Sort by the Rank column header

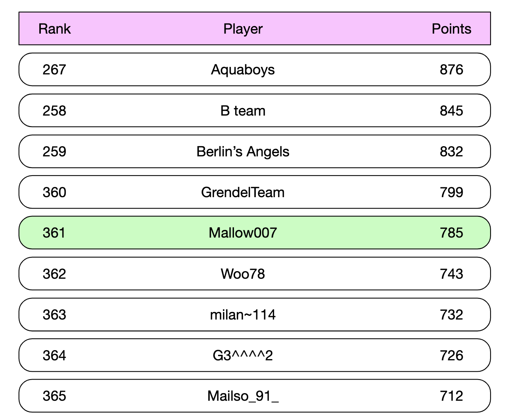tap(54, 29)
